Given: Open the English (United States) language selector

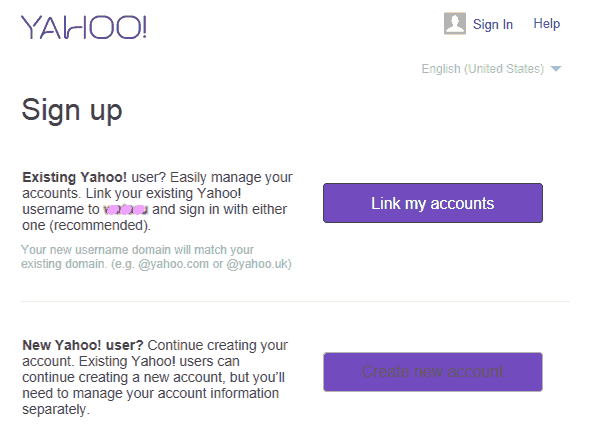Looking at the screenshot, I should (482, 69).
